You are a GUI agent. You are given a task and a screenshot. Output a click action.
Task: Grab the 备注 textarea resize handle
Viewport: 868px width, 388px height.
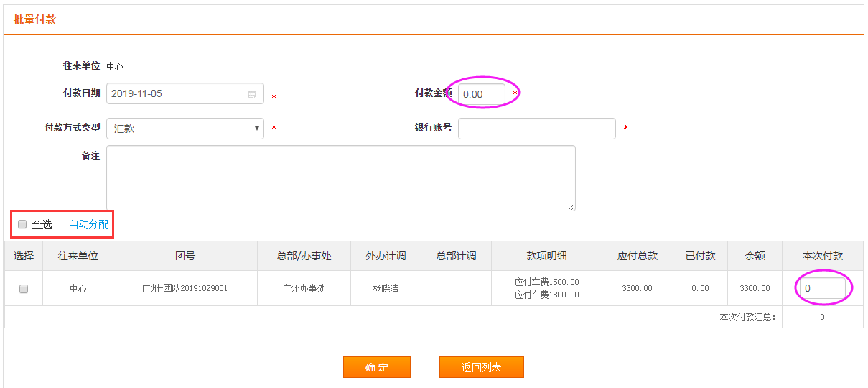click(x=571, y=207)
